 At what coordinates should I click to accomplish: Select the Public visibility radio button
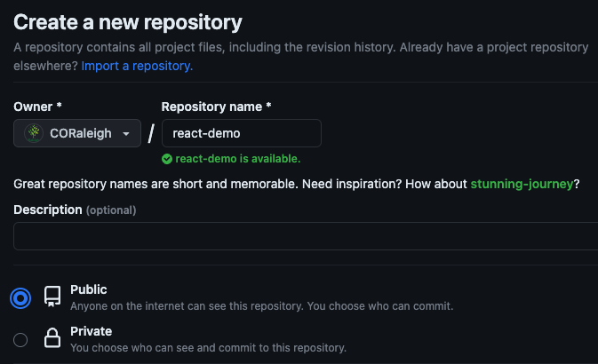(20, 298)
